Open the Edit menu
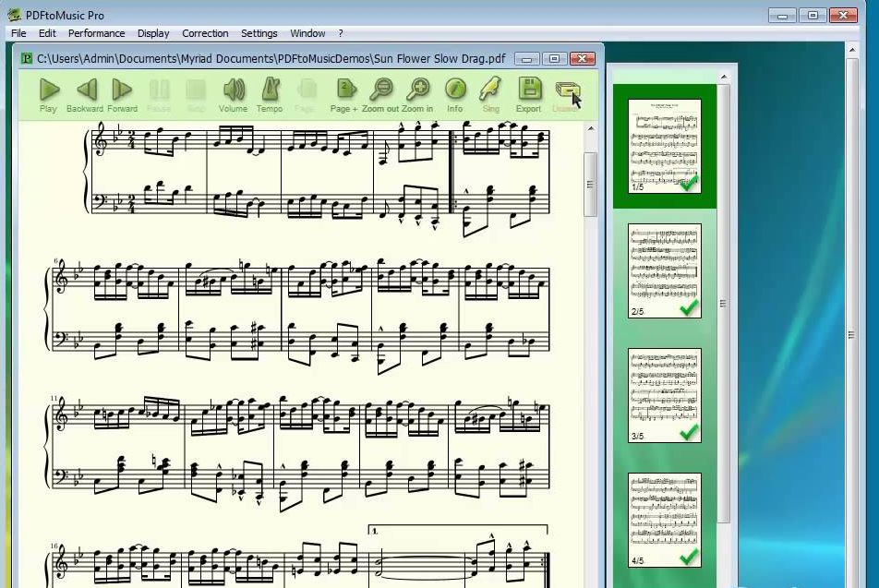The height and width of the screenshot is (588, 879). point(47,33)
